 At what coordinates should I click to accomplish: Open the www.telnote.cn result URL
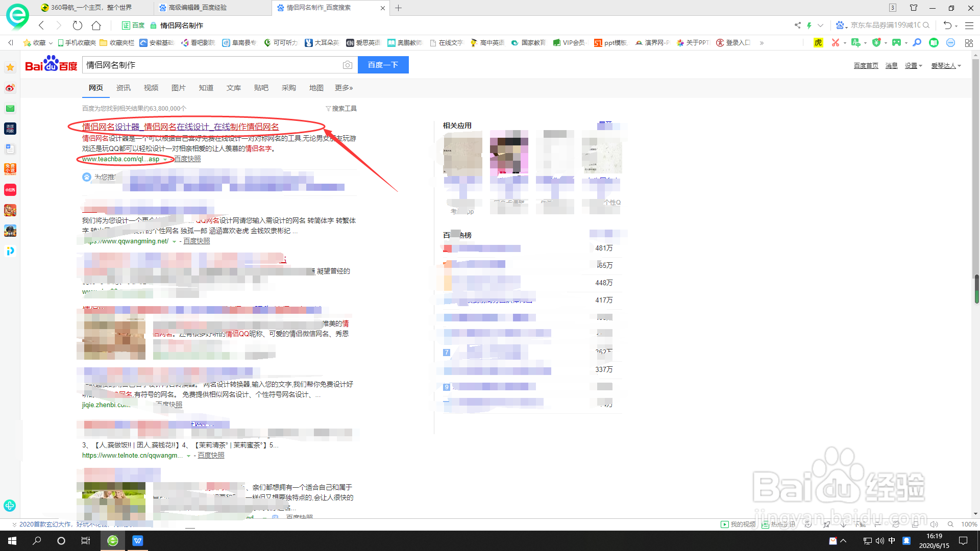pyautogui.click(x=132, y=456)
